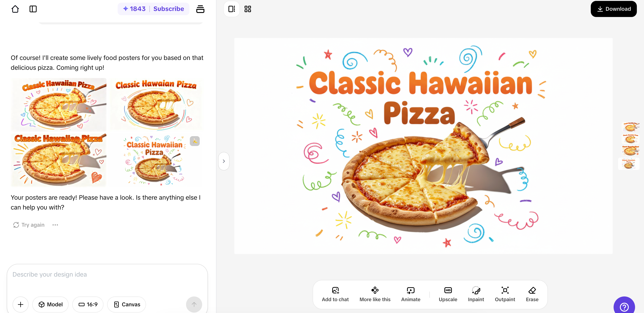
Task: Click the Download button
Action: (614, 9)
